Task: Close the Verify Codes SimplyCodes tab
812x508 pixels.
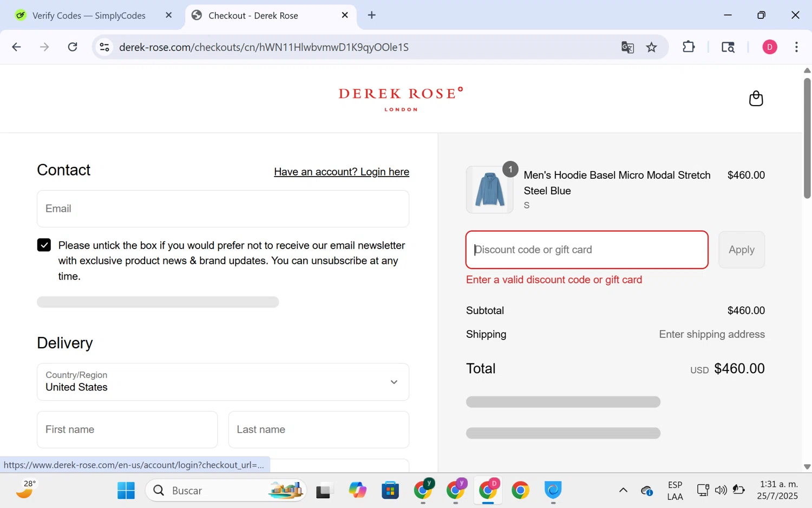Action: coord(169,15)
